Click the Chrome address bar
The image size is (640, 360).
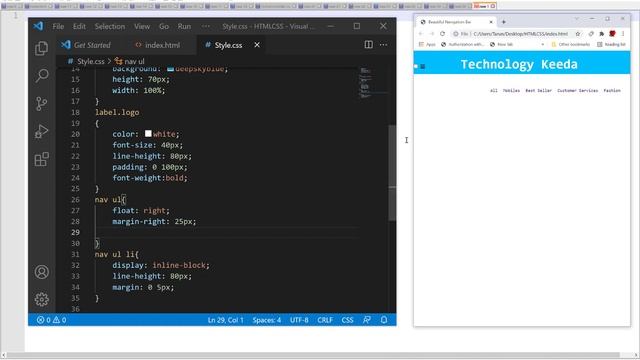(x=516, y=34)
